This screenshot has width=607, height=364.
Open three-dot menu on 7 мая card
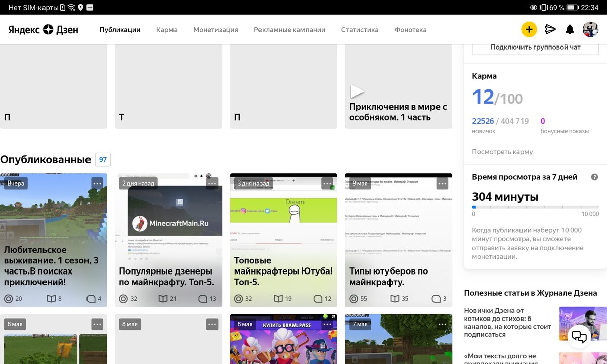click(x=442, y=324)
